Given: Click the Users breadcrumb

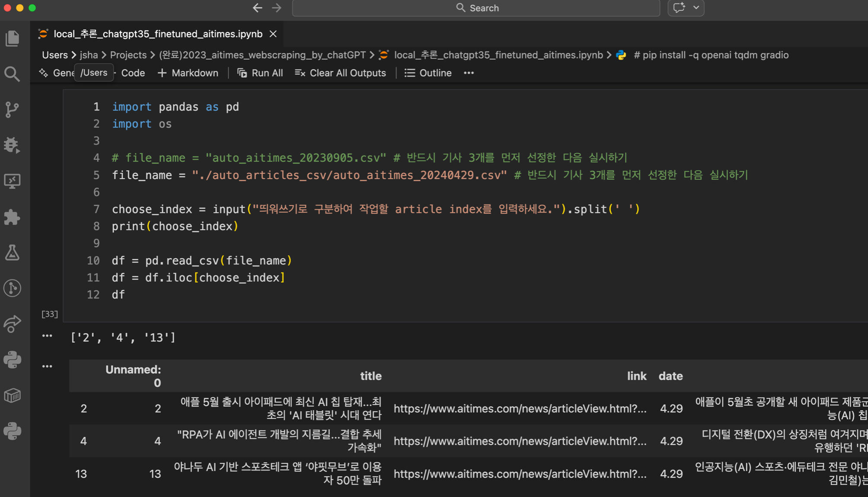Looking at the screenshot, I should point(55,55).
